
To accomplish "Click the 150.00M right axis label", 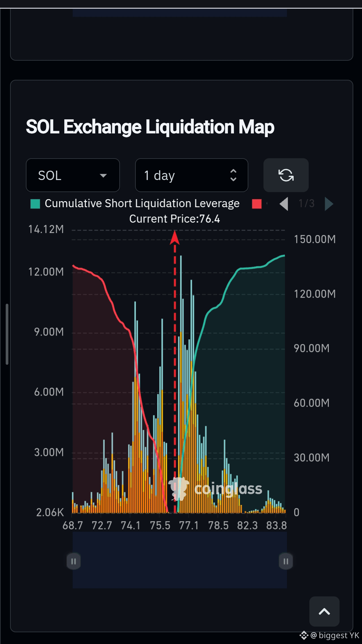I will point(315,239).
